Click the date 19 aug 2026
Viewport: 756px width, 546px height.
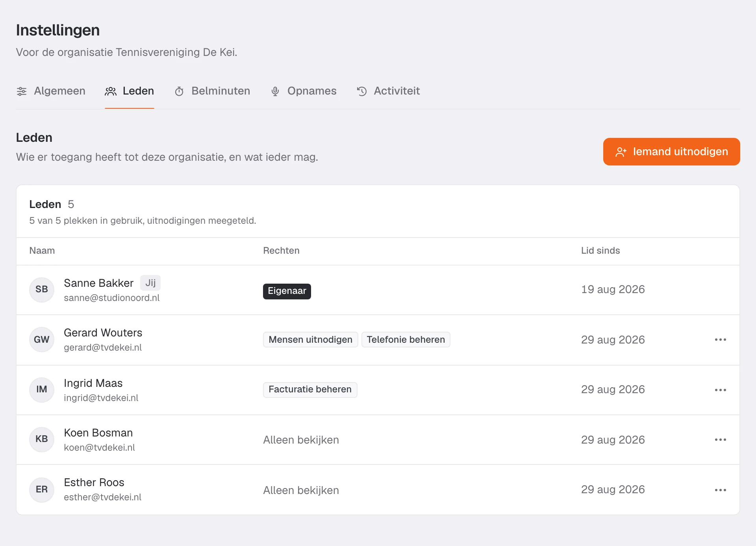click(x=613, y=290)
